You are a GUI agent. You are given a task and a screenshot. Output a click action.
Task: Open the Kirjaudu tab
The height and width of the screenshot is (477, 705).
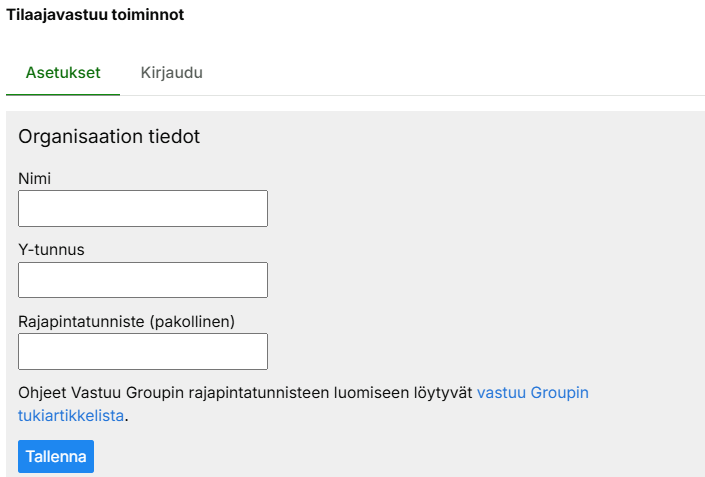(172, 73)
